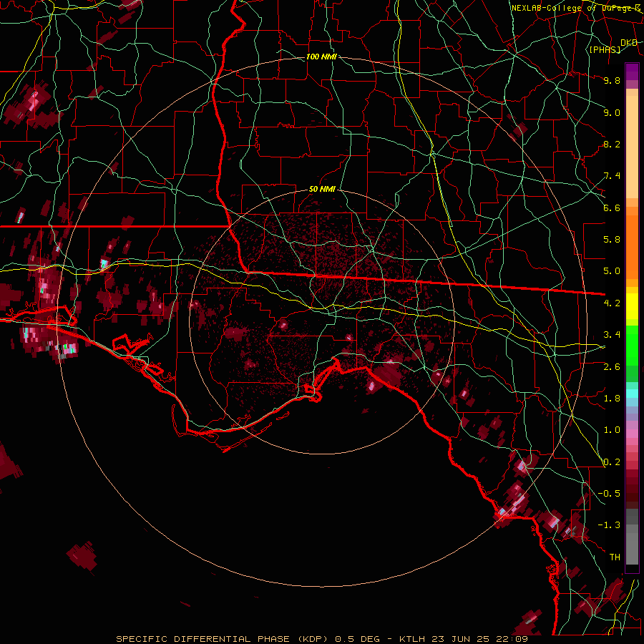Viewport: 644px width, 644px height.
Task: Click the "100 NMI" range ring label
Action: tap(321, 57)
